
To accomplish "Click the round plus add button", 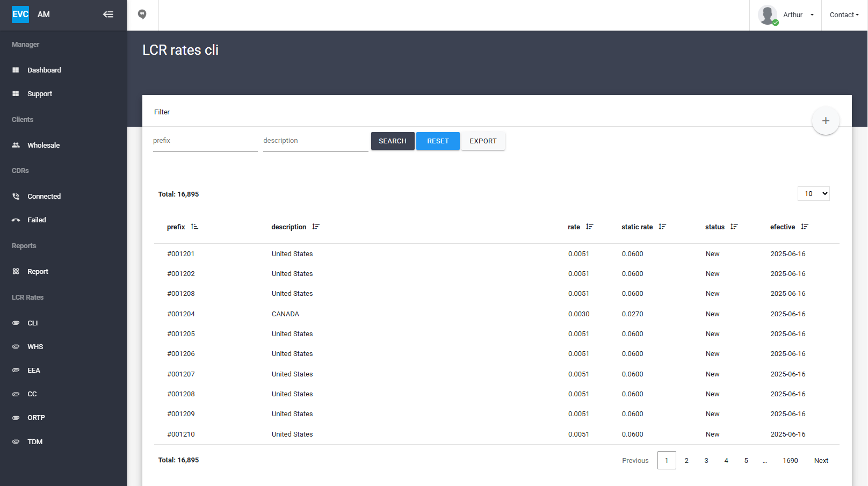I will 826,121.
